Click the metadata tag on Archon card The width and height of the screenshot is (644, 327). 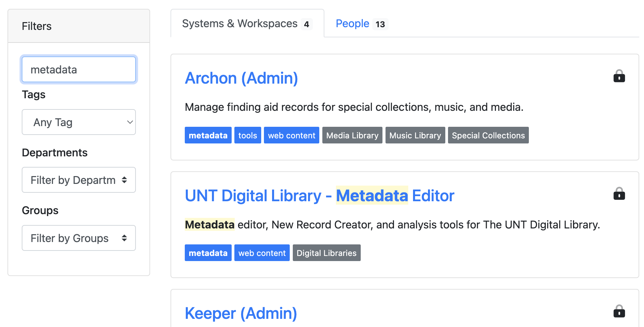click(x=208, y=135)
